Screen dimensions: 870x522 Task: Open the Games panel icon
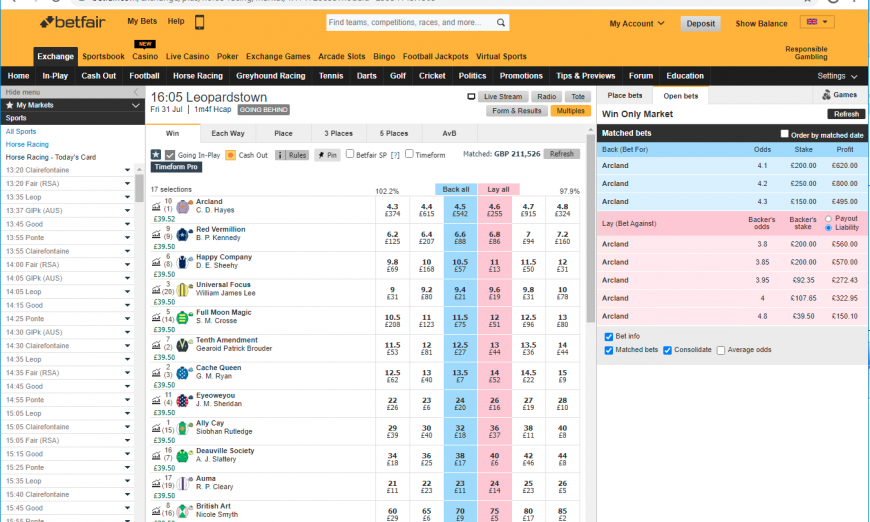coord(826,95)
